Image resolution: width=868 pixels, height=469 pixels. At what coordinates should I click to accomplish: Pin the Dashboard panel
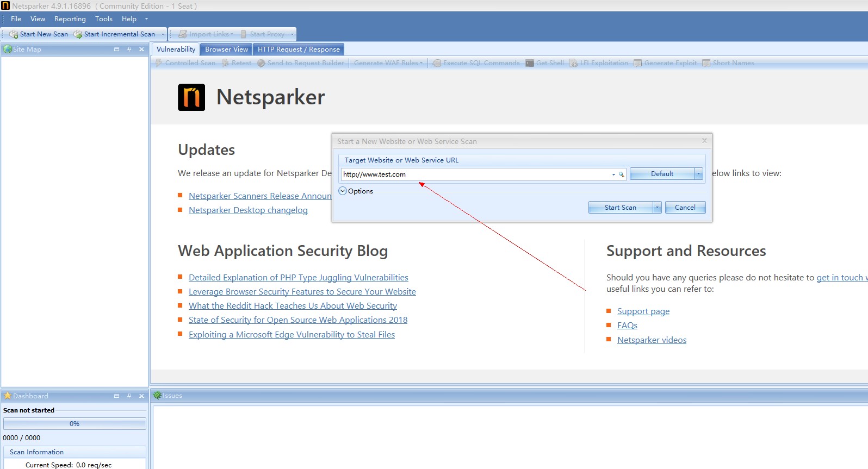(129, 396)
